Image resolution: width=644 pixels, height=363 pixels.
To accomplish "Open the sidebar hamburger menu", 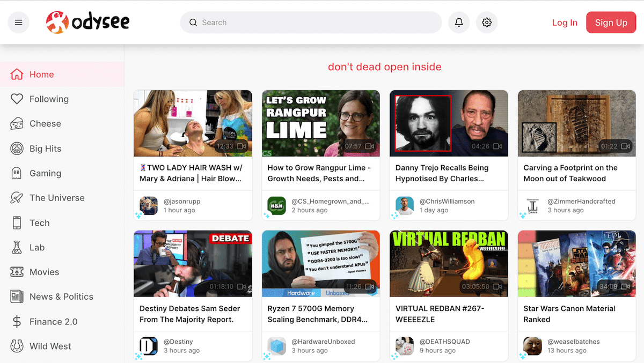I will [x=18, y=22].
